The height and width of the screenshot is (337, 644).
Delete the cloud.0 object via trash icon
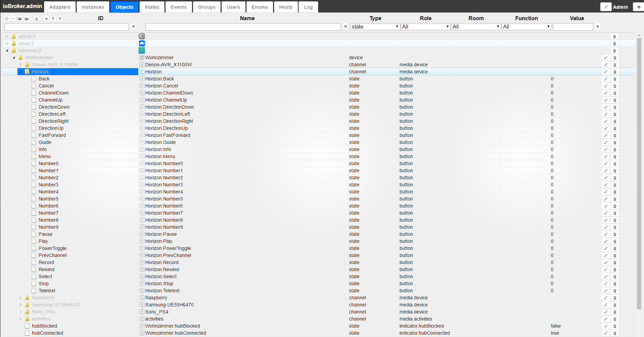click(614, 44)
